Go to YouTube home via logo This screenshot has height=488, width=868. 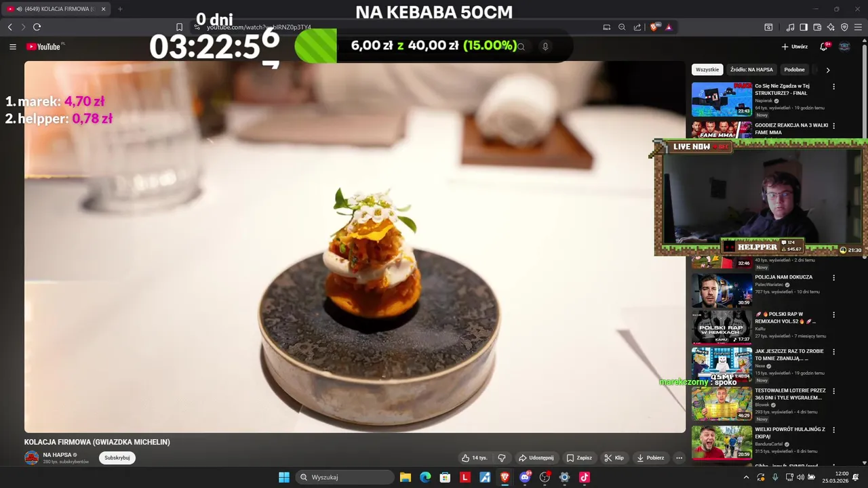tap(45, 47)
